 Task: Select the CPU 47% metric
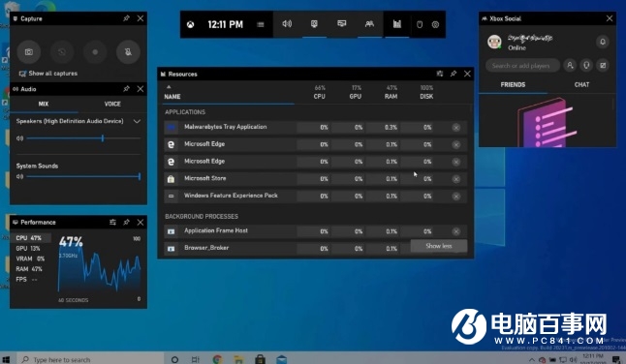tap(31, 238)
